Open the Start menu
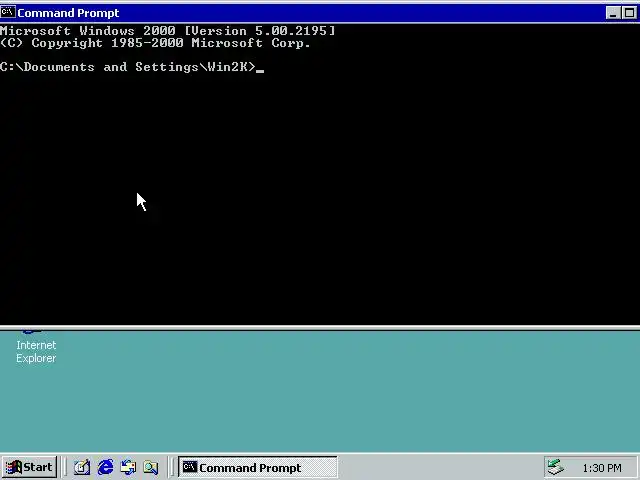640x480 pixels. point(29,467)
